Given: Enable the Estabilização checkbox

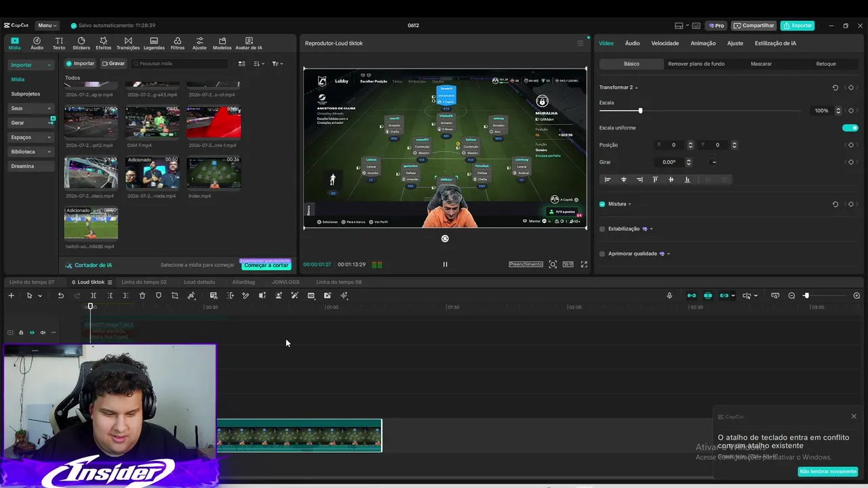Looking at the screenshot, I should [x=602, y=229].
